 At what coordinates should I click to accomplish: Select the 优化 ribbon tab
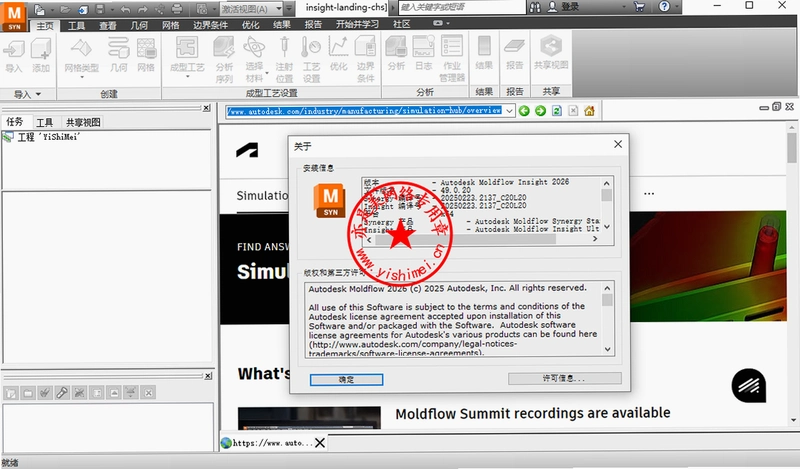pyautogui.click(x=250, y=25)
